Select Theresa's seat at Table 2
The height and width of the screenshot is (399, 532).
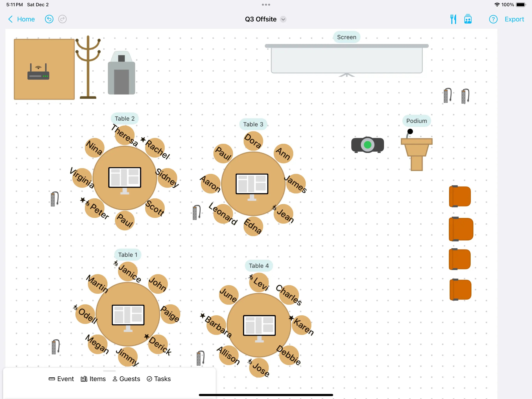(125, 135)
